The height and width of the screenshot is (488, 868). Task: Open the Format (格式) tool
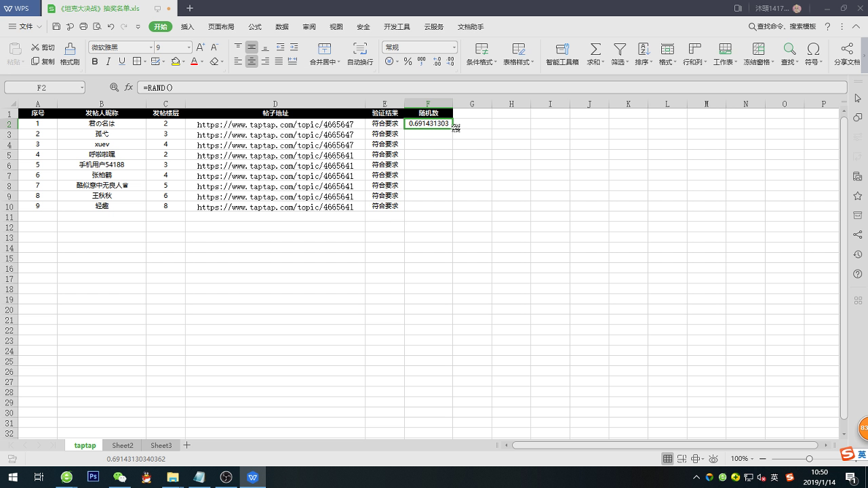[667, 54]
